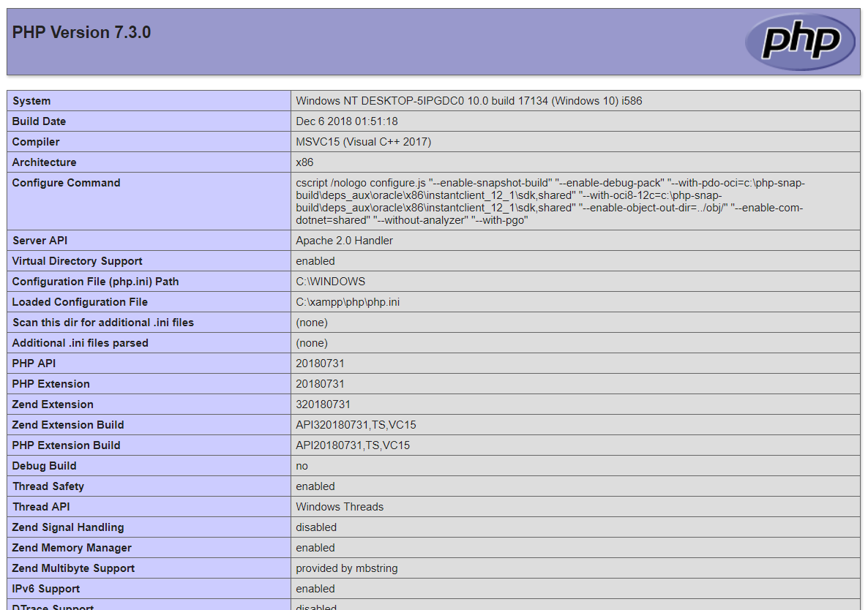Image resolution: width=868 pixels, height=610 pixels.
Task: Click the 'Configure Command' label
Action: point(66,183)
